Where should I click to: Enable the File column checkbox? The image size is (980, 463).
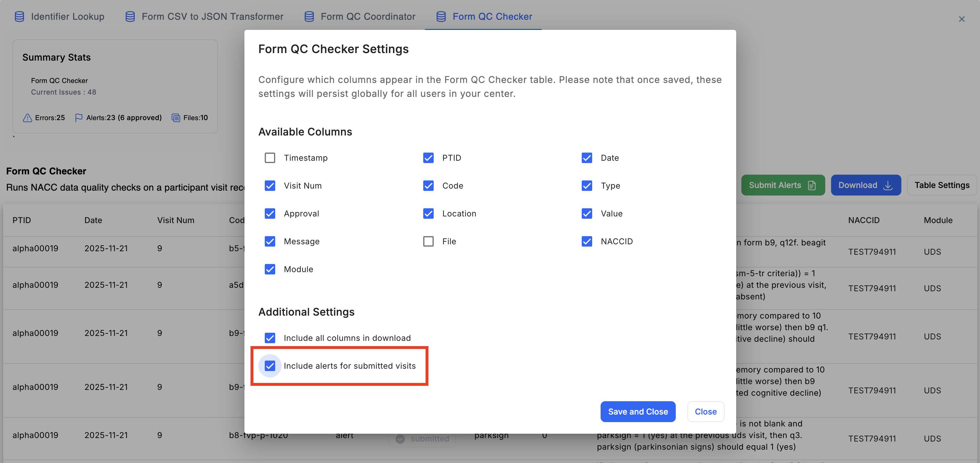(x=428, y=241)
